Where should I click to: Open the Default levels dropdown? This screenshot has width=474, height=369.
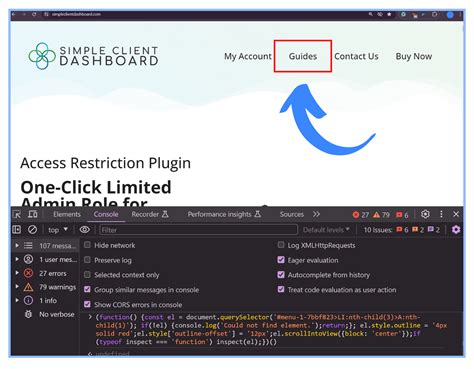[326, 230]
